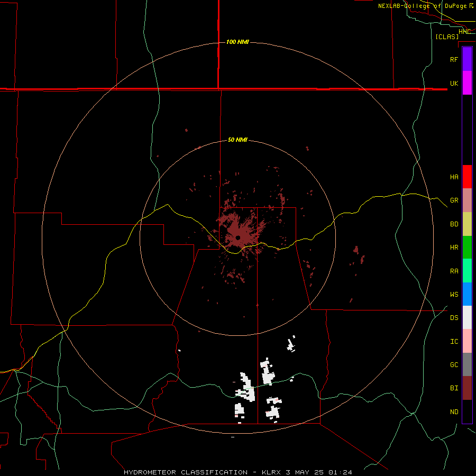Click the GR dusty pink legend swatch
The width and height of the screenshot is (476, 476).
[x=467, y=200]
